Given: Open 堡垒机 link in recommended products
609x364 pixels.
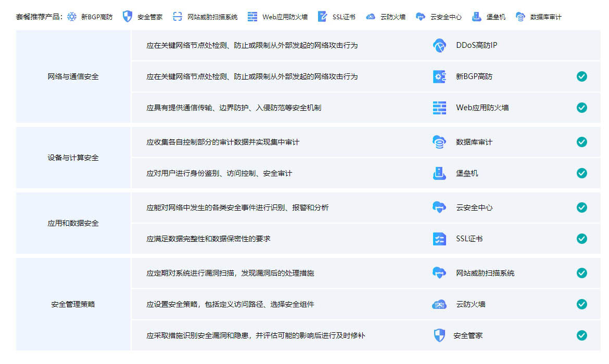Looking at the screenshot, I should click(x=496, y=17).
